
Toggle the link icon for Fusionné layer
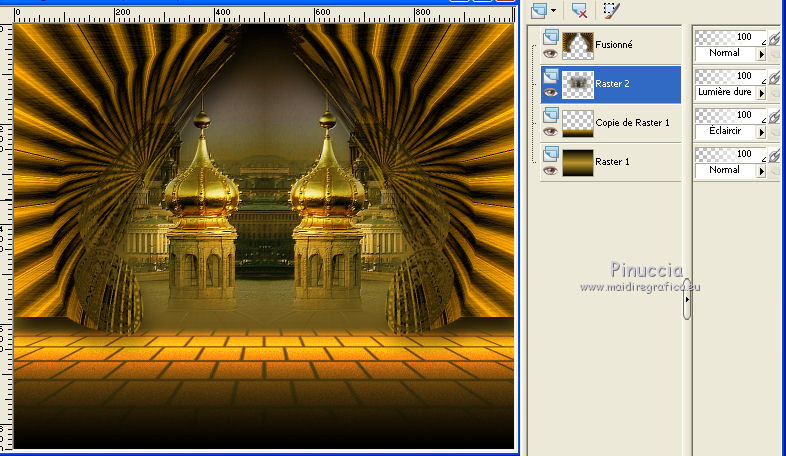(x=774, y=38)
